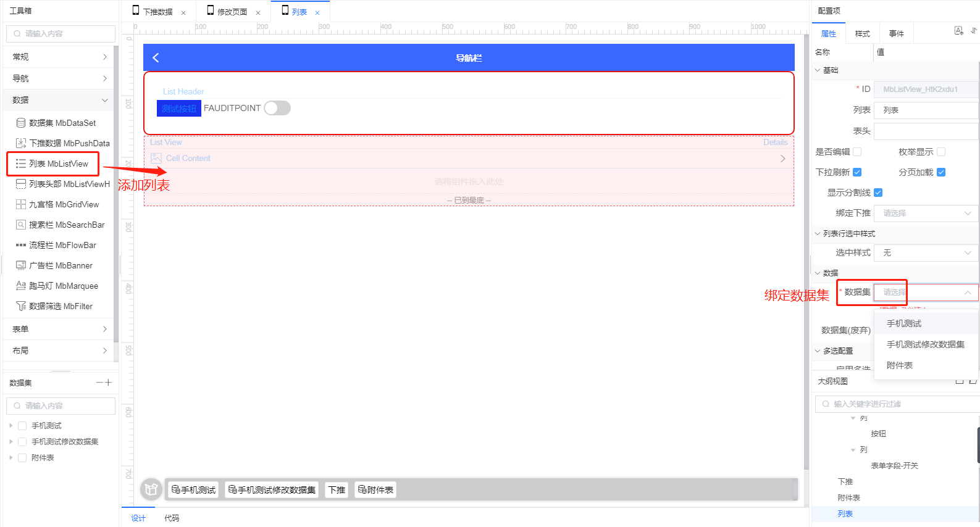Enable the 是否编辑 checkbox

(x=857, y=152)
